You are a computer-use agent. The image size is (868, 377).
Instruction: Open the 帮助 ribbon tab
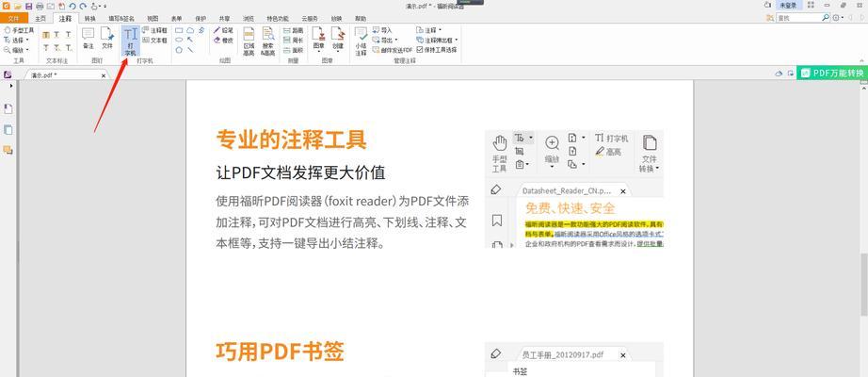[x=360, y=18]
